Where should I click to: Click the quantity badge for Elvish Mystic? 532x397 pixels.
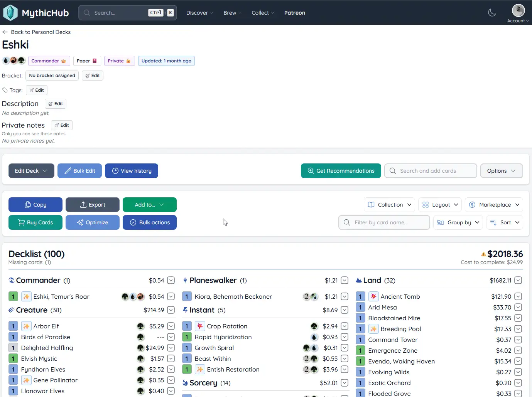[x=13, y=358]
